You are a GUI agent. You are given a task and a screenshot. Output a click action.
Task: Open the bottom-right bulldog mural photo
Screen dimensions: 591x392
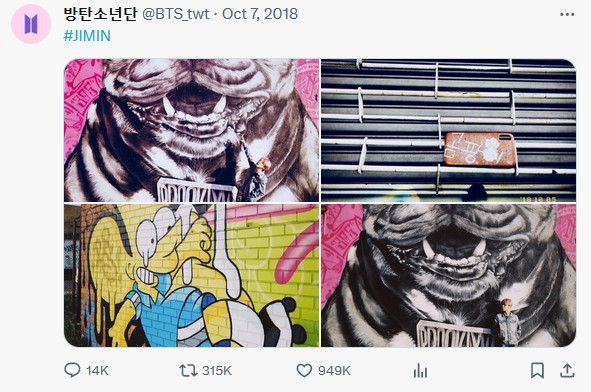click(449, 276)
